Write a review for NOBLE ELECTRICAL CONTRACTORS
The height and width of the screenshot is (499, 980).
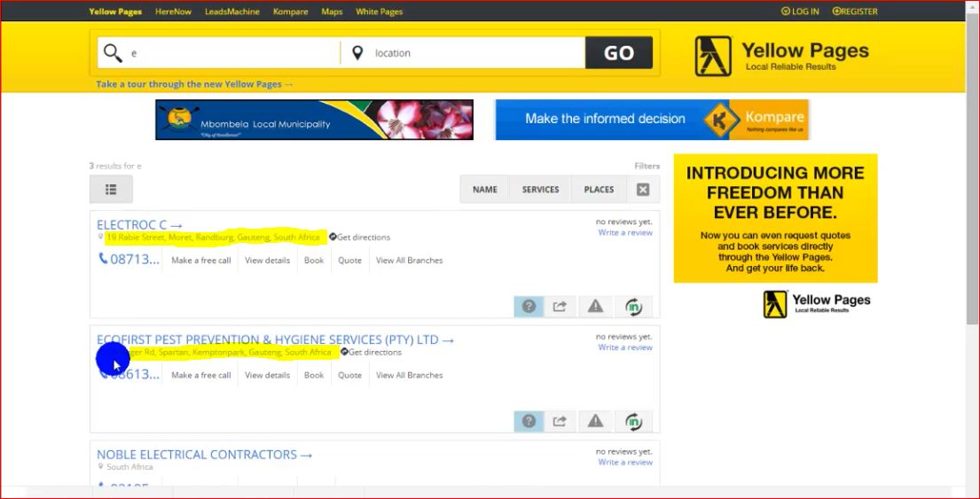click(625, 462)
